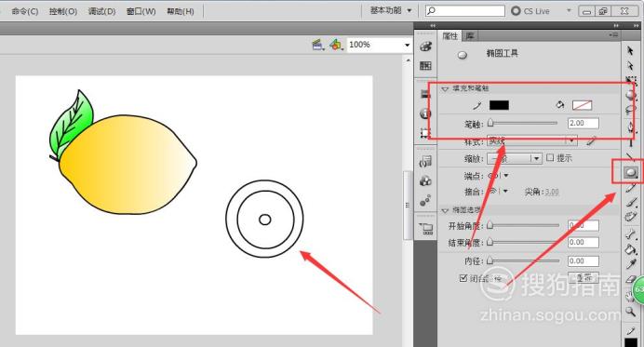Image resolution: width=644 pixels, height=347 pixels.
Task: Switch to the 库 library tab
Action: (x=470, y=36)
